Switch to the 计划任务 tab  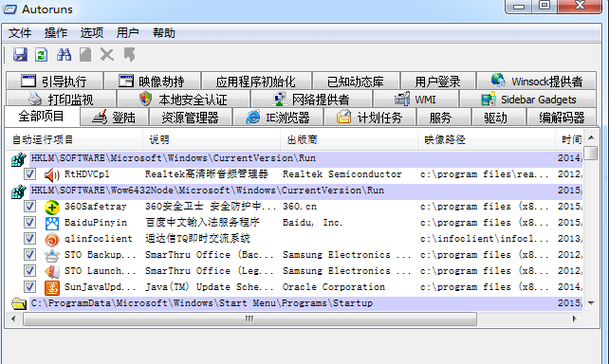[369, 118]
